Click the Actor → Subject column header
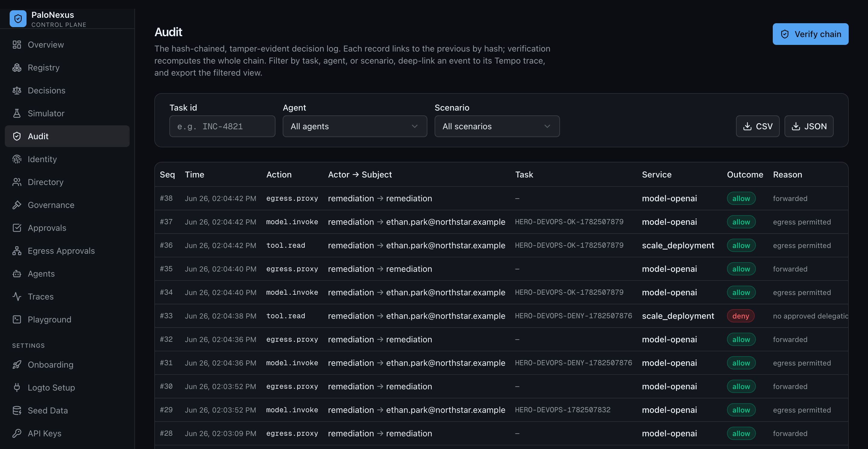The width and height of the screenshot is (868, 449). [360, 174]
